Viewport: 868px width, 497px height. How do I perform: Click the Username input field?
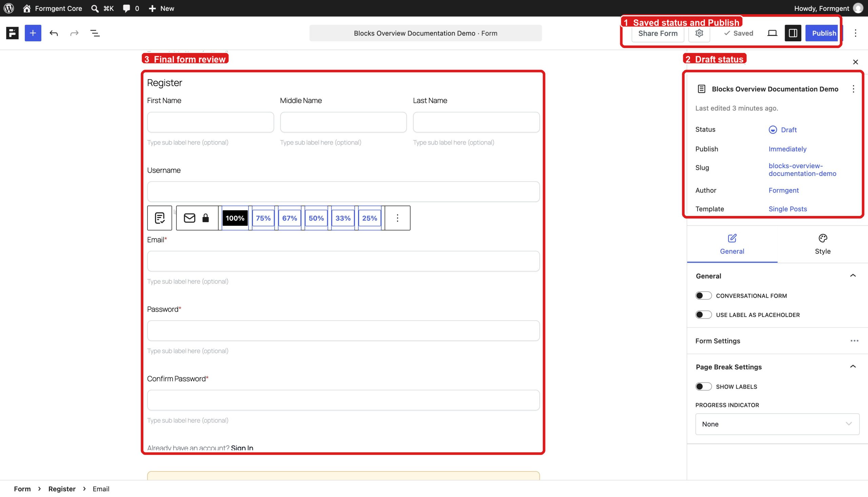(343, 192)
